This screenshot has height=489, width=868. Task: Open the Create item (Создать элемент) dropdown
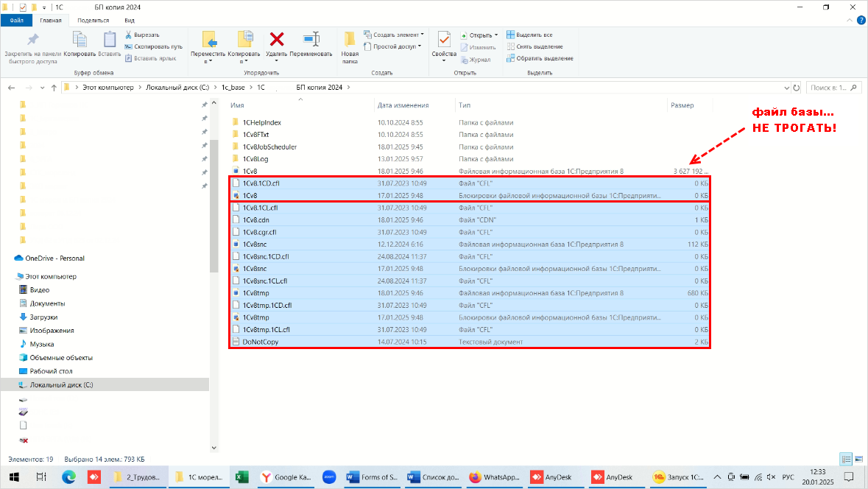[394, 35]
